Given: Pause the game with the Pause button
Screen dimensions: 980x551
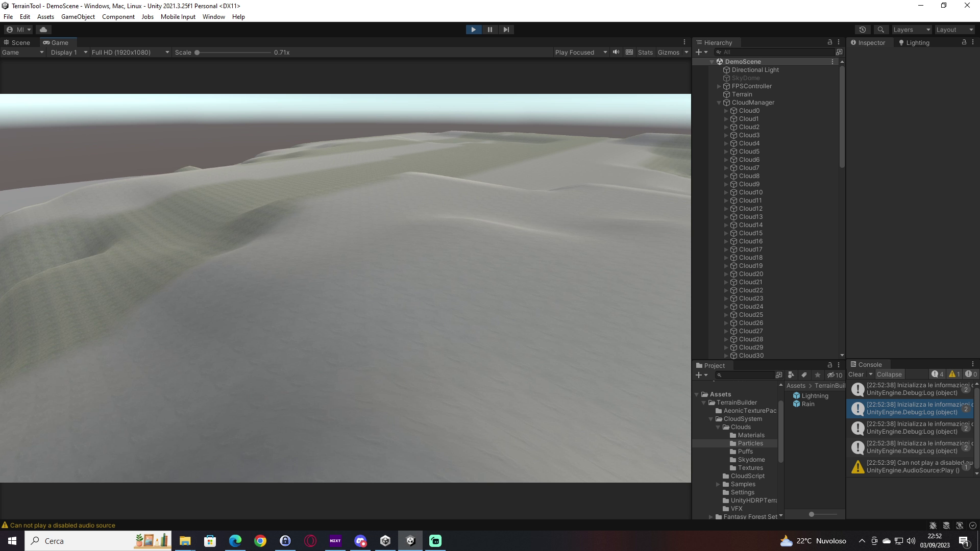Looking at the screenshot, I should [x=490, y=30].
